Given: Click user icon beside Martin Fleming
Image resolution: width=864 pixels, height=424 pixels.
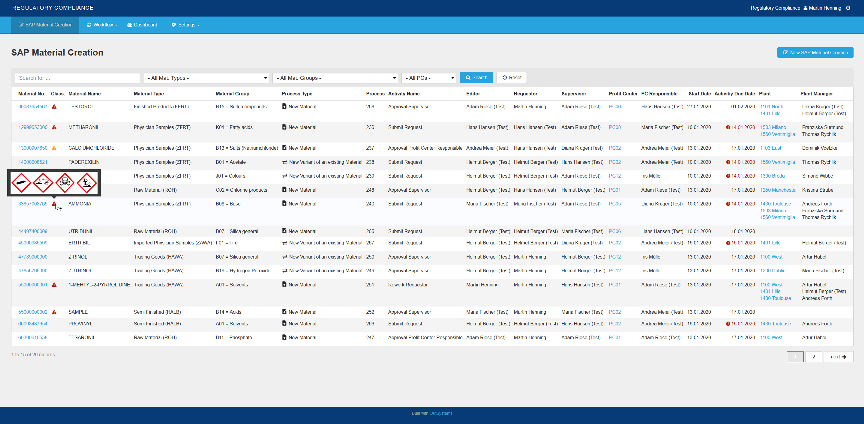Looking at the screenshot, I should [x=806, y=8].
